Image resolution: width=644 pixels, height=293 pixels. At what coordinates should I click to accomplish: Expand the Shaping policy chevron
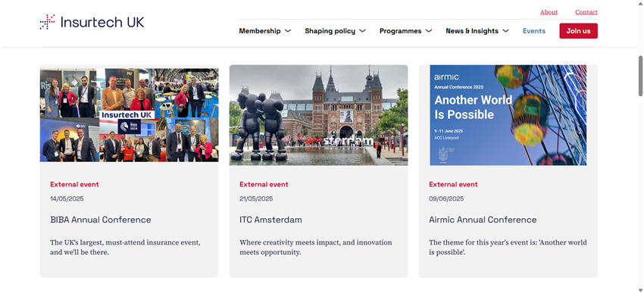click(362, 31)
